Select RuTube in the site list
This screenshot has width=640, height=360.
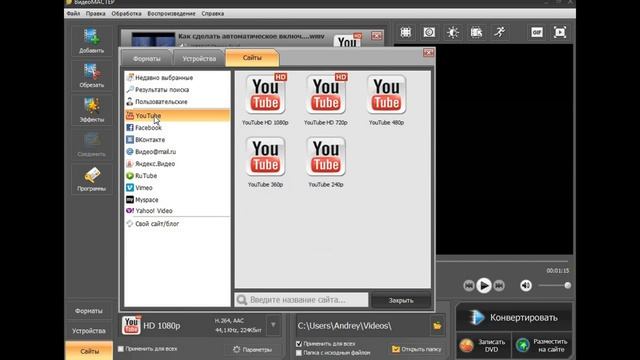177,176
